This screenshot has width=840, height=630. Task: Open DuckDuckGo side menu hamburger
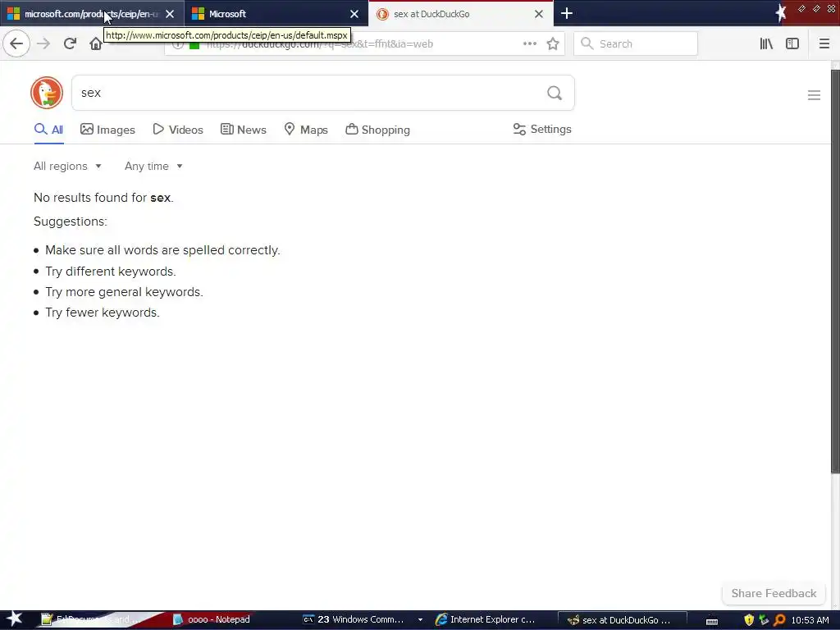click(814, 95)
